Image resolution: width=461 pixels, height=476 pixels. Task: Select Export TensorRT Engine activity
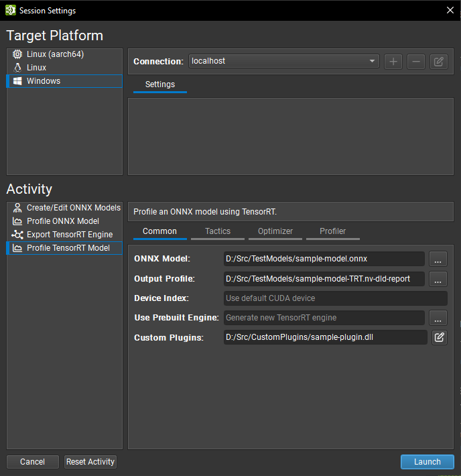coord(69,235)
